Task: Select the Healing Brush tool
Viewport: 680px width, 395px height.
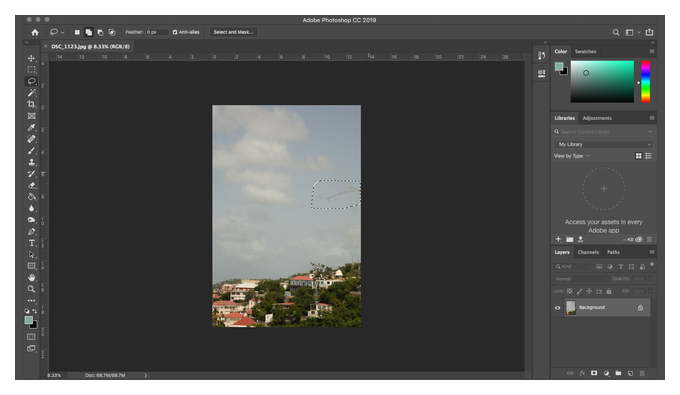Action: point(32,139)
